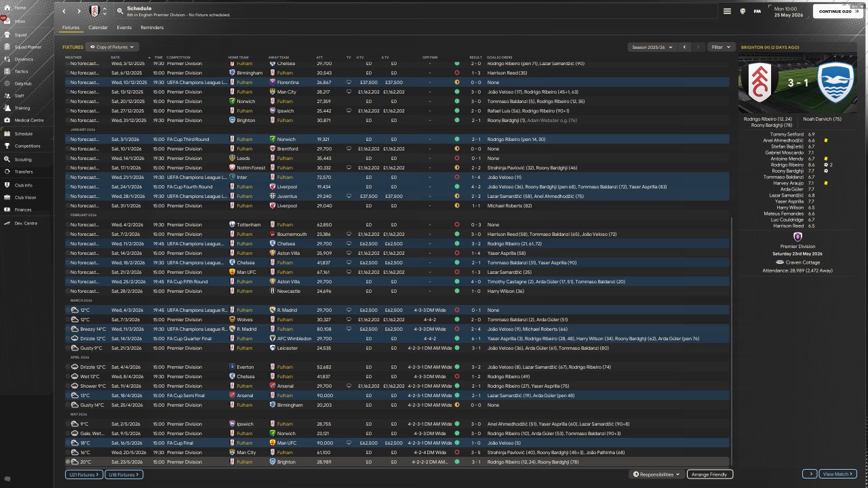Screen dimensions: 868x488
Task: Open the hamburger menu in top bar
Action: [x=727, y=12]
